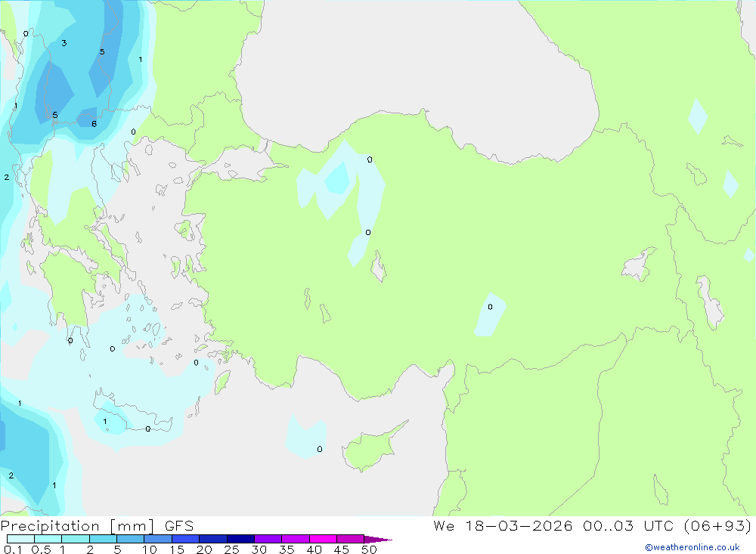This screenshot has width=756, height=554.
Task: Click the 'GFS' model label
Action: coord(179,526)
